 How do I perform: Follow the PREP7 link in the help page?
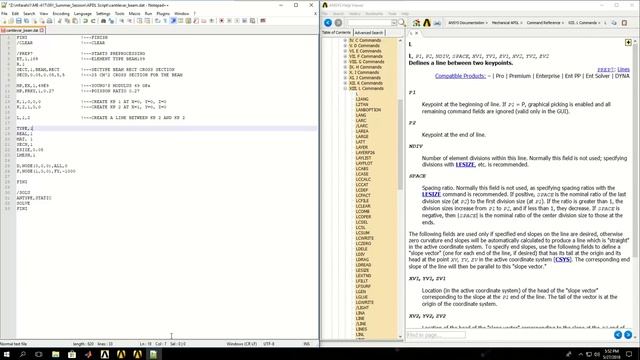pos(605,70)
